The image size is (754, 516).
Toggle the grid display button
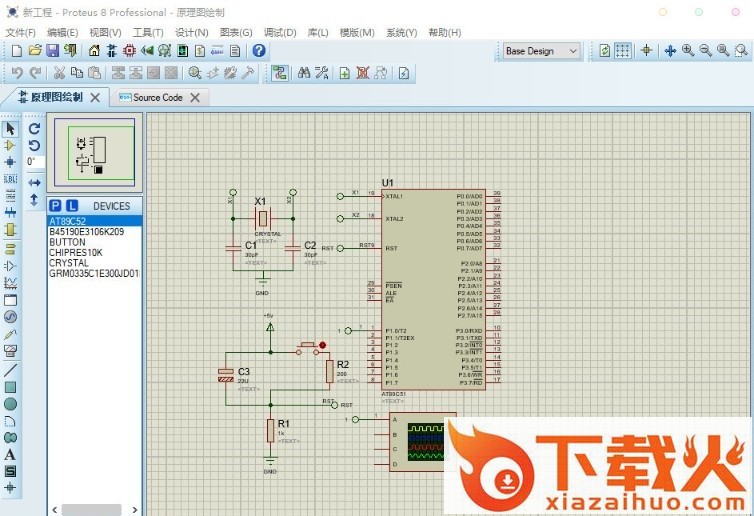click(623, 50)
